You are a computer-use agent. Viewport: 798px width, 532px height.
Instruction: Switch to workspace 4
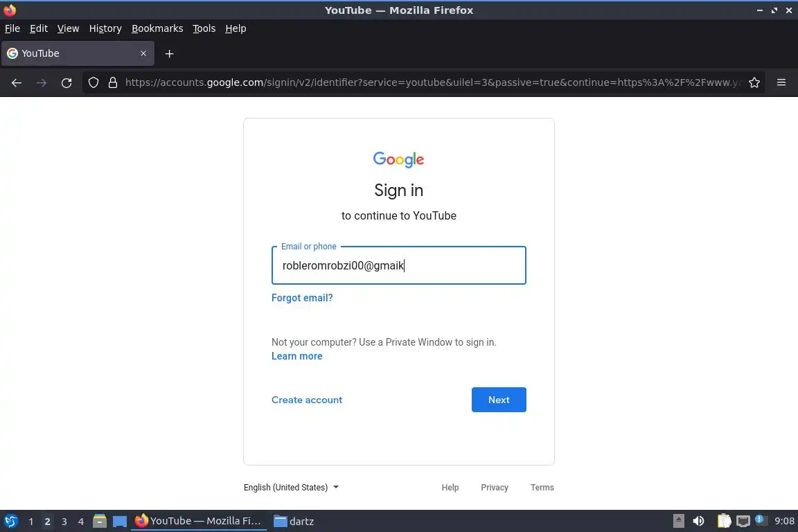point(81,522)
